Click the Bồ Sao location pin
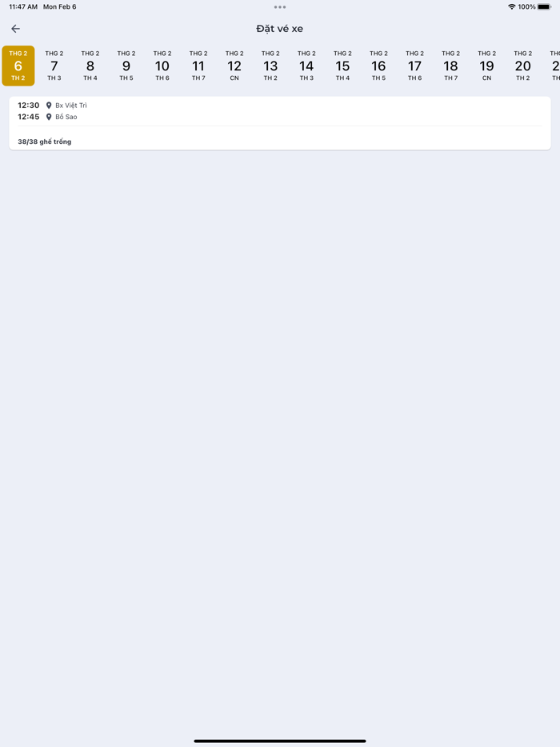 click(49, 117)
